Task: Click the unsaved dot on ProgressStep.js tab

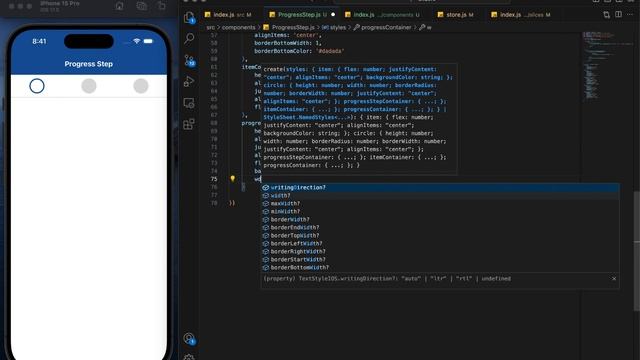Action: pyautogui.click(x=333, y=15)
